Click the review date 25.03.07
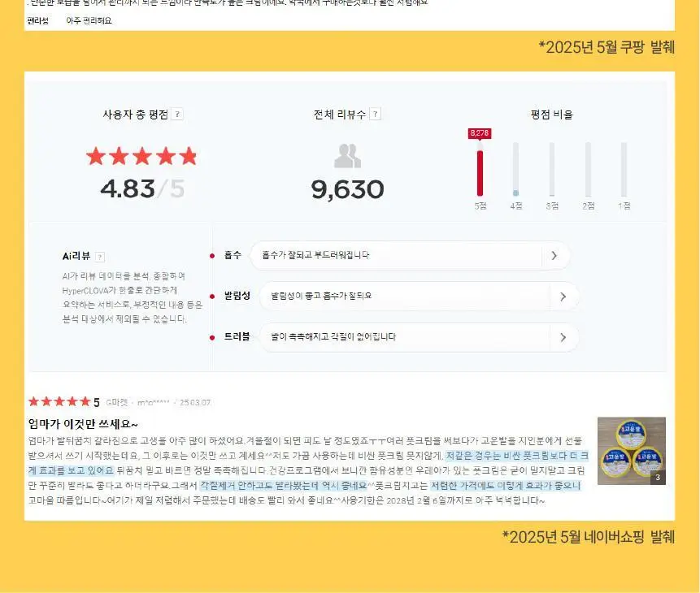Screen dimensions: 700x593 click(x=195, y=402)
